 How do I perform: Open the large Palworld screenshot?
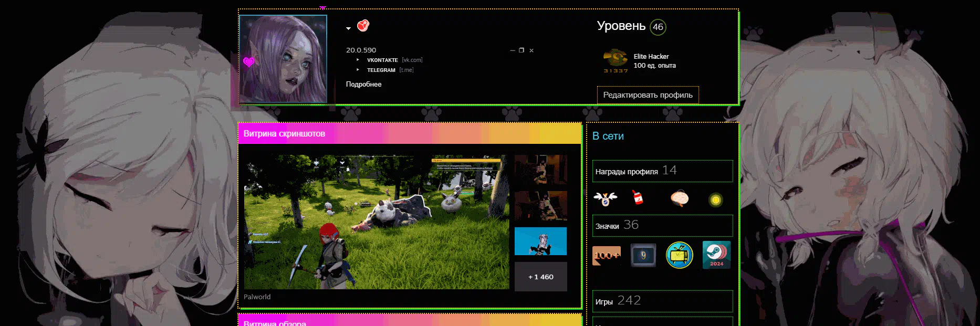tap(377, 222)
